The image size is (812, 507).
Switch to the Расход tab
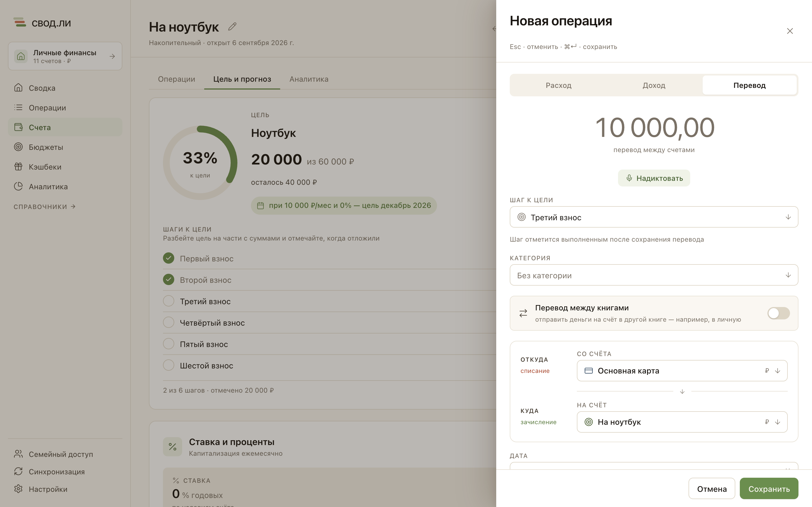(x=558, y=85)
